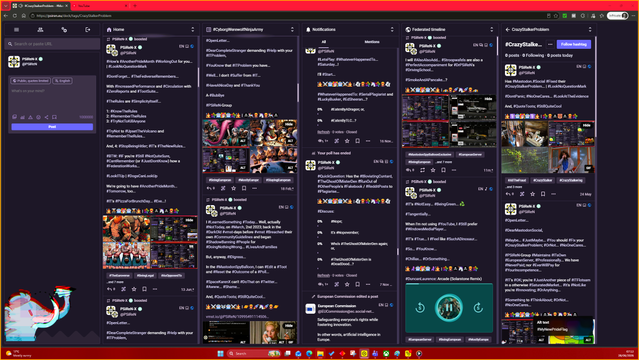The width and height of the screenshot is (639, 360).
Task: Add a content warning via the triangle icon
Action: pyautogui.click(x=30, y=117)
